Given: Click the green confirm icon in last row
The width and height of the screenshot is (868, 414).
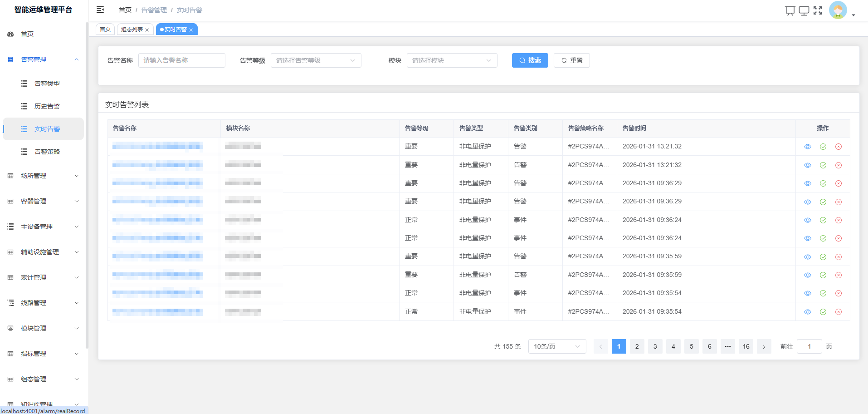Looking at the screenshot, I should tap(823, 312).
